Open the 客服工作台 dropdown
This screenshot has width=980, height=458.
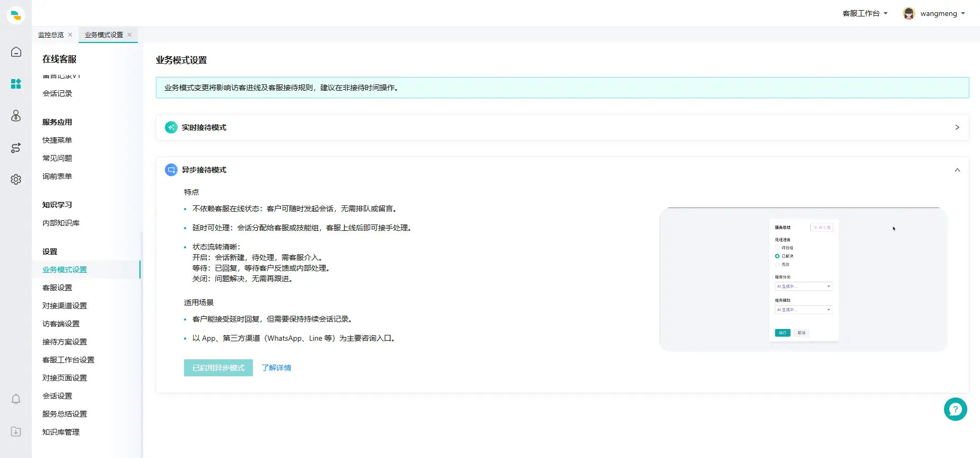(x=864, y=13)
